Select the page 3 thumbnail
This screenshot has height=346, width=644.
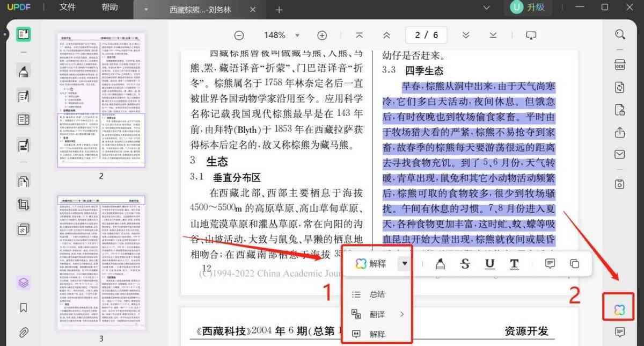[x=101, y=262]
